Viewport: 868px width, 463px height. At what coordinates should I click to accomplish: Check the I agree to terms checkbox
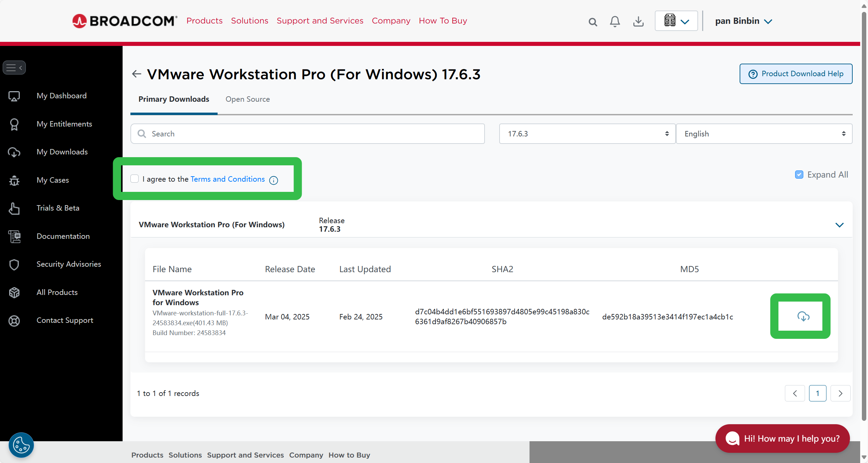(135, 179)
